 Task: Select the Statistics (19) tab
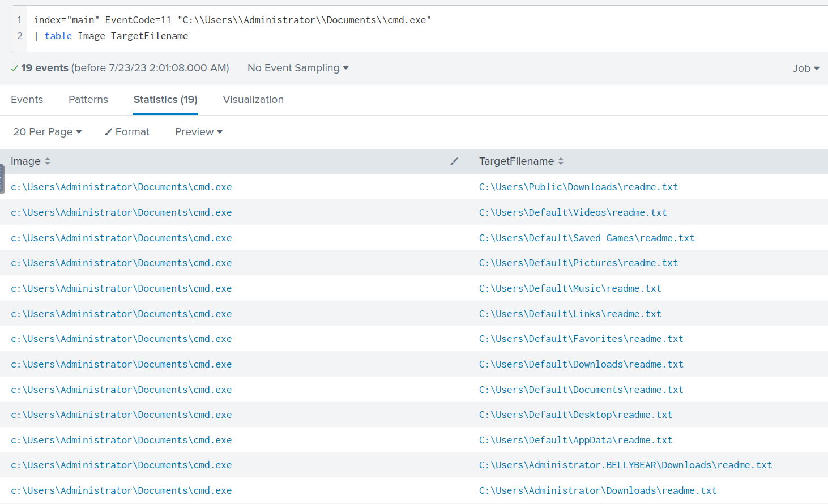point(165,100)
